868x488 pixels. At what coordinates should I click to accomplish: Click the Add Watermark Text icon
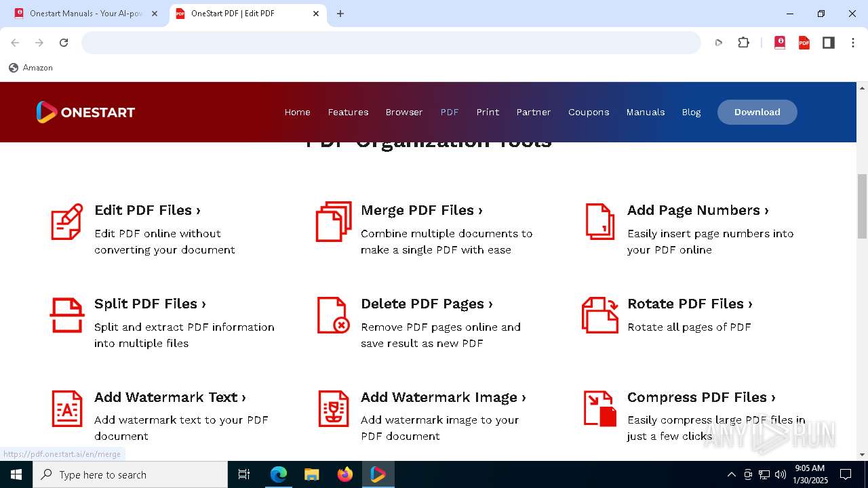point(67,409)
